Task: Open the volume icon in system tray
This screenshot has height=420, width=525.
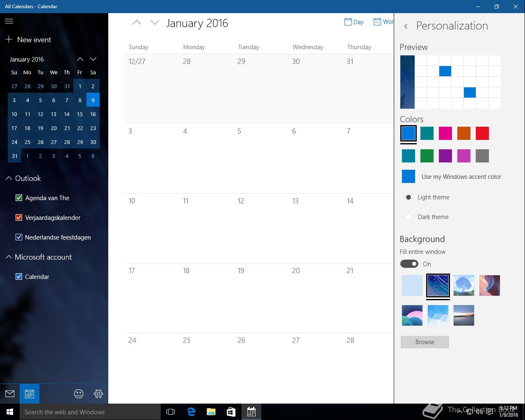Action: tap(479, 412)
